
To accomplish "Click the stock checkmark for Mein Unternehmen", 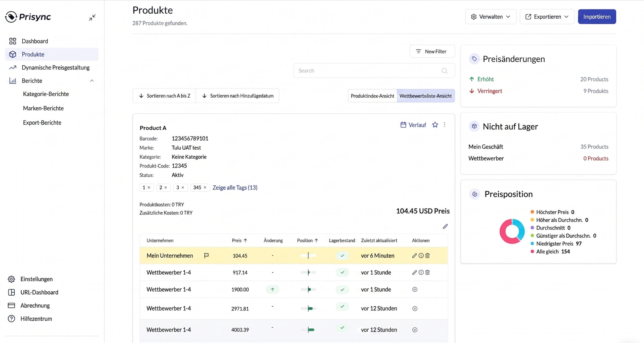I will [x=342, y=255].
